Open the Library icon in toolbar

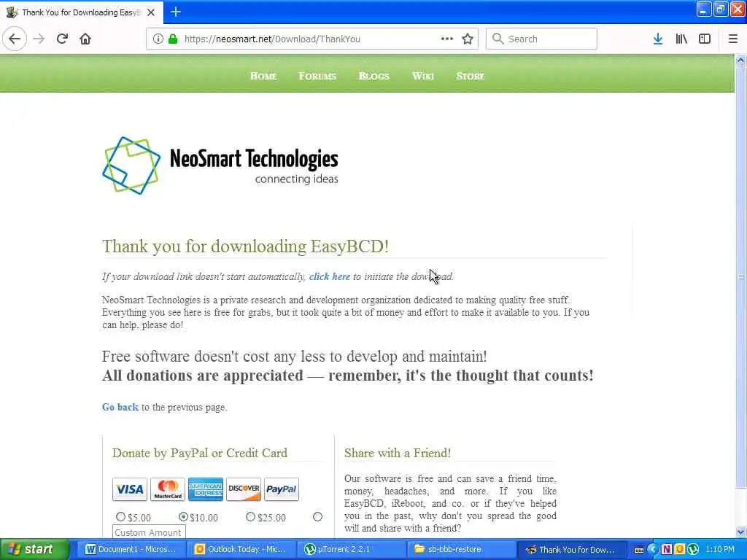681,39
